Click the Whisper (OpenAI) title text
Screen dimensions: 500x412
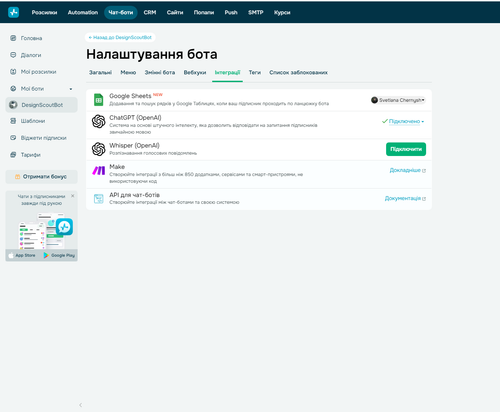(x=134, y=146)
